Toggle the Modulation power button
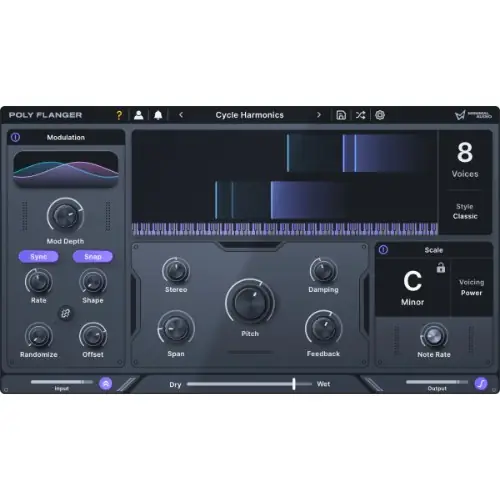Screen dimensions: 500x500 tap(15, 137)
